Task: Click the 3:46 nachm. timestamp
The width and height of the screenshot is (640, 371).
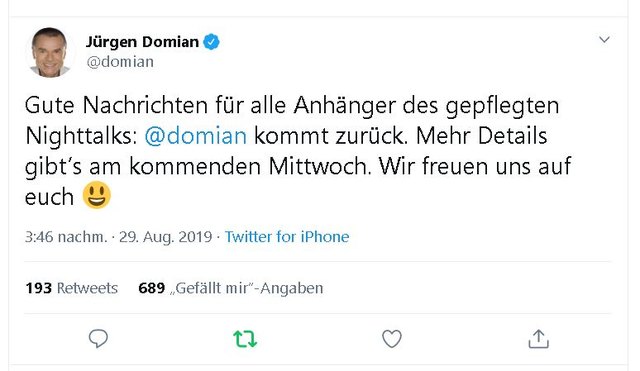Action: (66, 237)
